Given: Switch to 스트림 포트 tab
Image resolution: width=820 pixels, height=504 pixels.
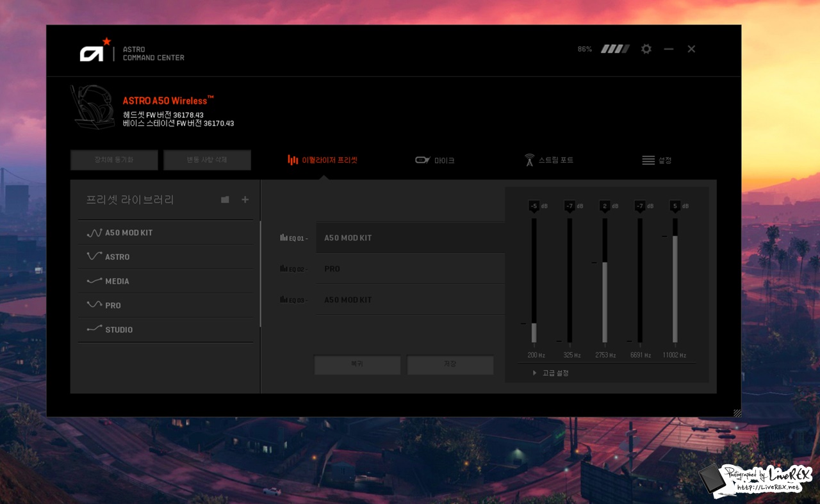Looking at the screenshot, I should pyautogui.click(x=549, y=160).
